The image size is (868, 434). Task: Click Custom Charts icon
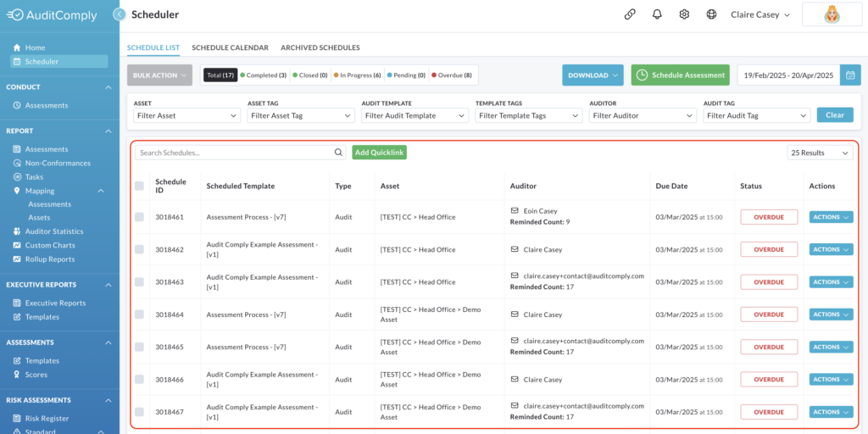[17, 245]
